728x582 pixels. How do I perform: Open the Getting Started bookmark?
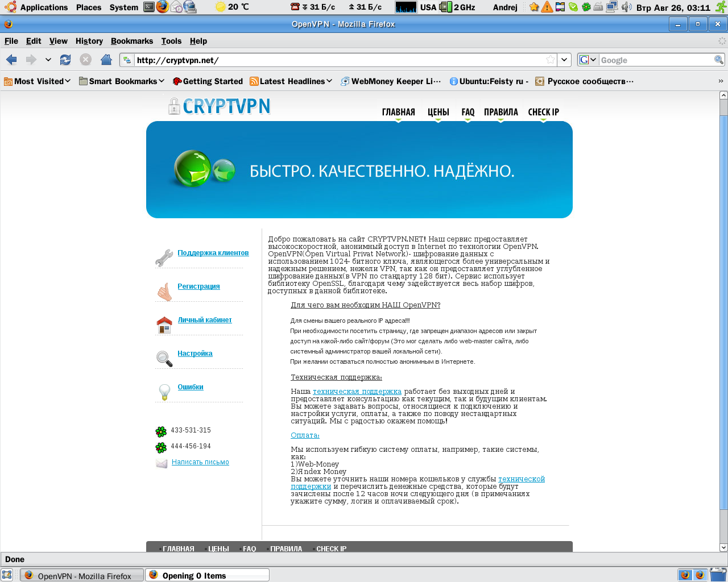click(208, 81)
